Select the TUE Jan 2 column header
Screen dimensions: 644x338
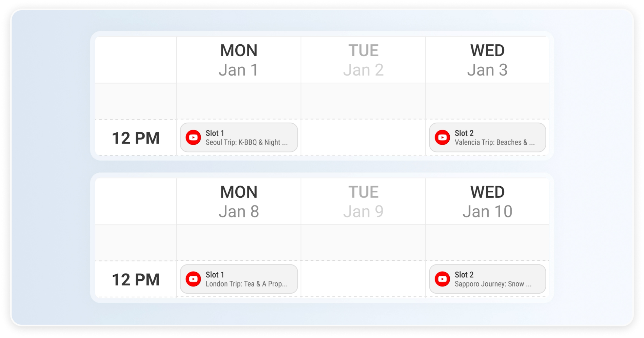click(363, 60)
